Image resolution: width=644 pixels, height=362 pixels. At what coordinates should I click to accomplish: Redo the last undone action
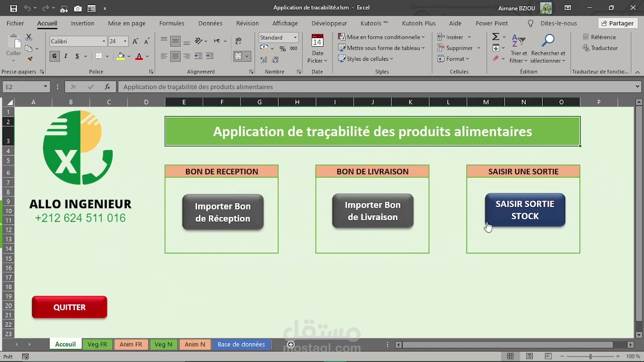coord(45,8)
